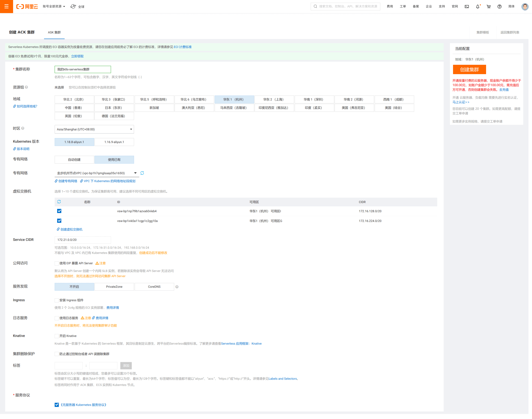532x419 pixels.
Task: Open the shopping cart icon
Action: point(489,7)
